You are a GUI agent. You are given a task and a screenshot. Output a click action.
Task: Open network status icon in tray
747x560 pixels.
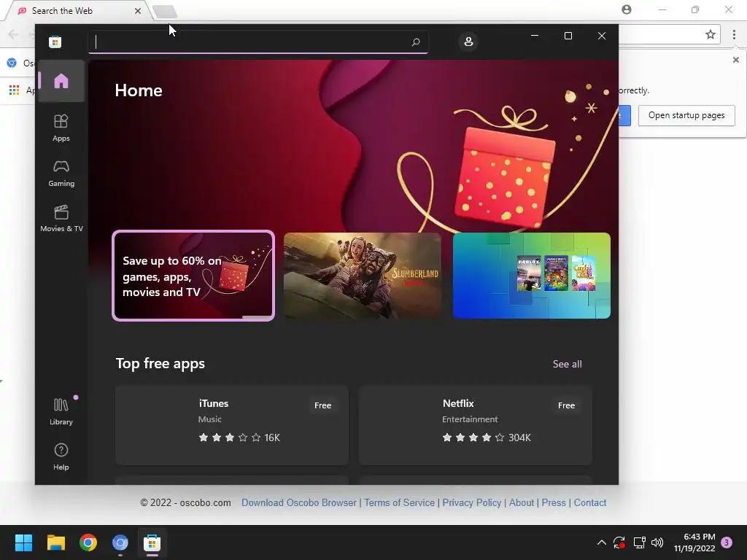coord(639,542)
